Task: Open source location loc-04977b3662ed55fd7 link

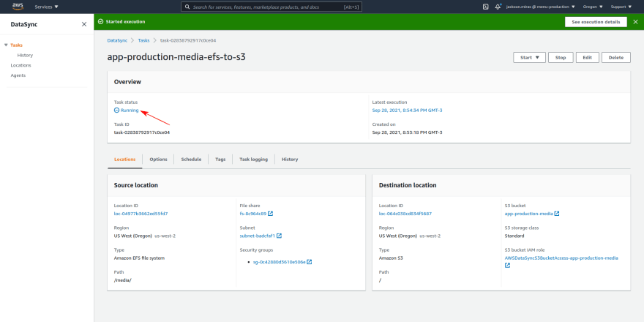Action: [x=141, y=214]
